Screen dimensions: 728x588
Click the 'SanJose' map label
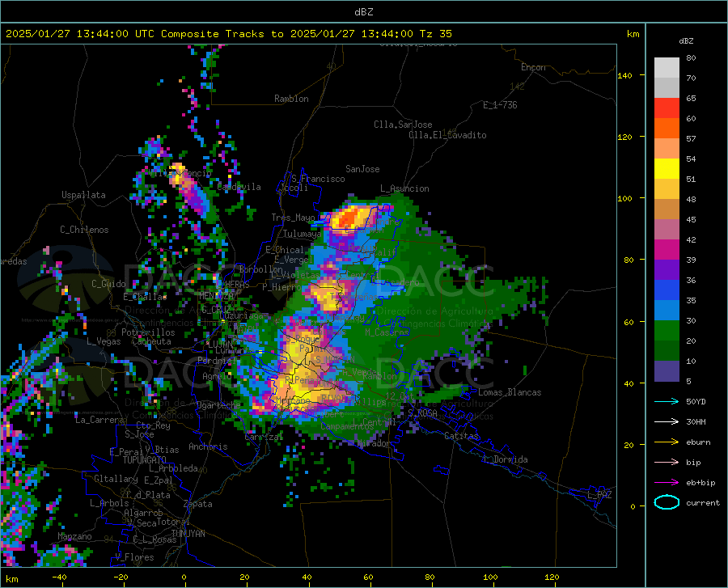[362, 169]
